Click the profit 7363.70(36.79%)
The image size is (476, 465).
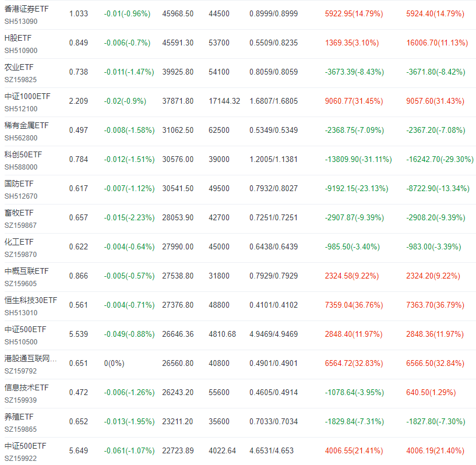pos(435,305)
